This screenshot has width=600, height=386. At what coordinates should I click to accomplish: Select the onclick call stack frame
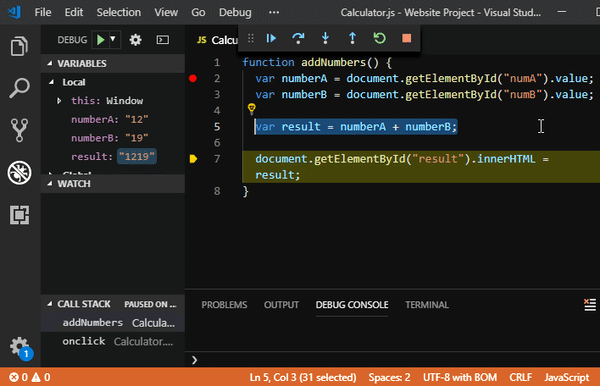point(112,341)
